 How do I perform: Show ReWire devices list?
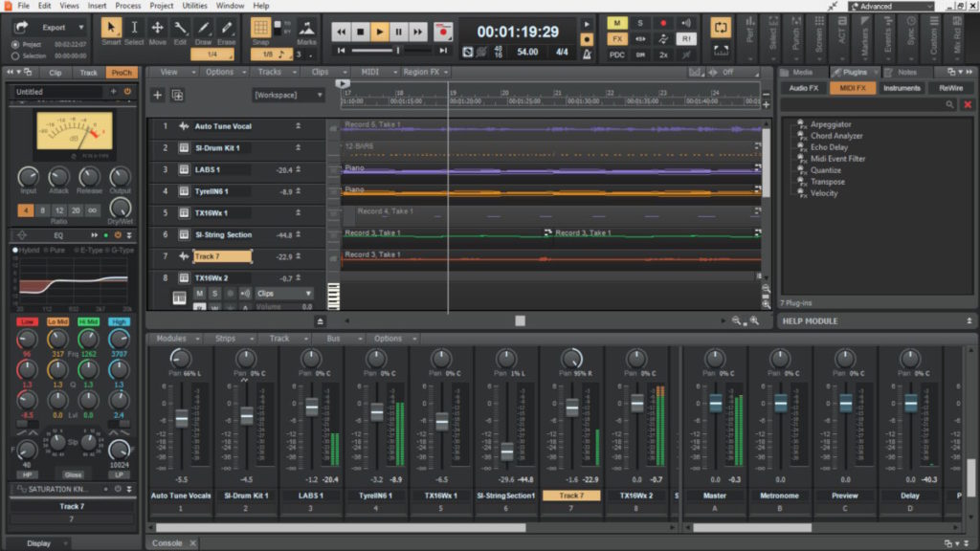[950, 88]
